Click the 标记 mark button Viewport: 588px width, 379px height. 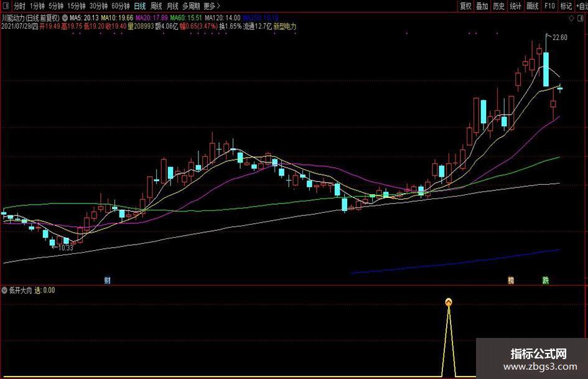[x=566, y=6]
